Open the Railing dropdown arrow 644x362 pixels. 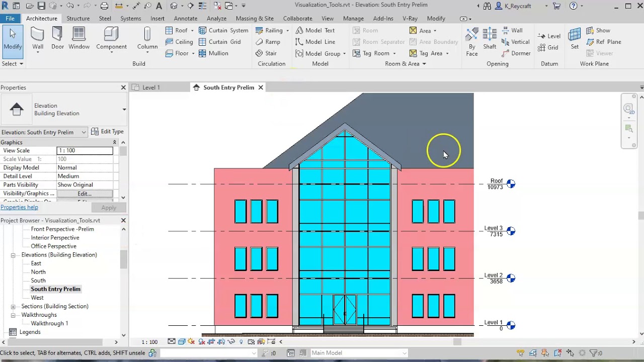(287, 31)
